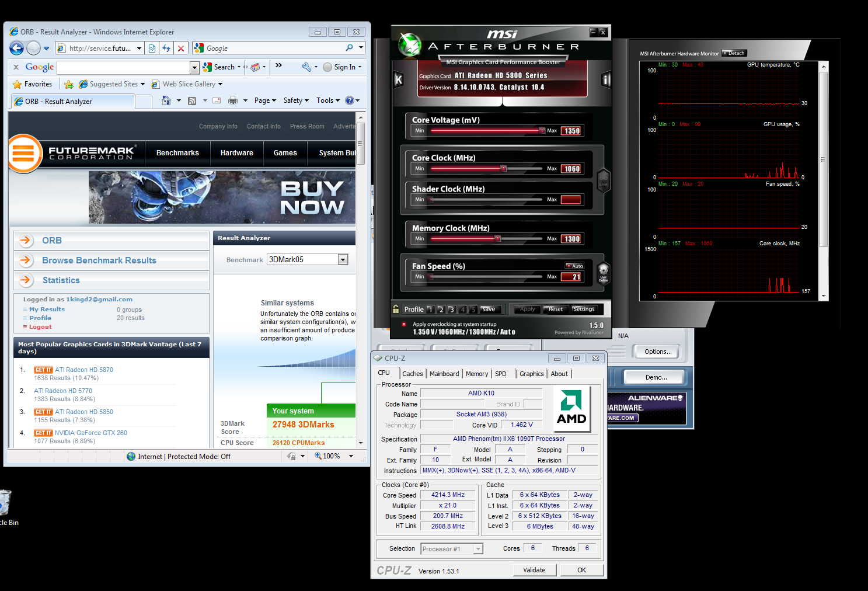Click the IE Home icon
868x591 pixels.
166,100
